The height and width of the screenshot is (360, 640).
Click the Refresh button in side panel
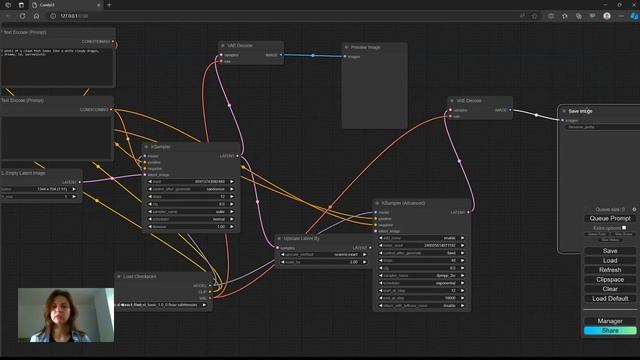coord(610,270)
